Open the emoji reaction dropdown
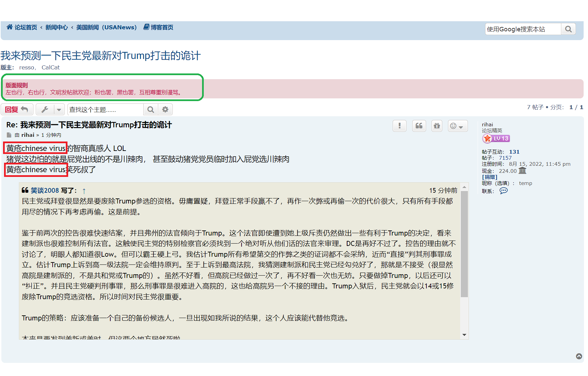The height and width of the screenshot is (376, 588). coord(457,126)
